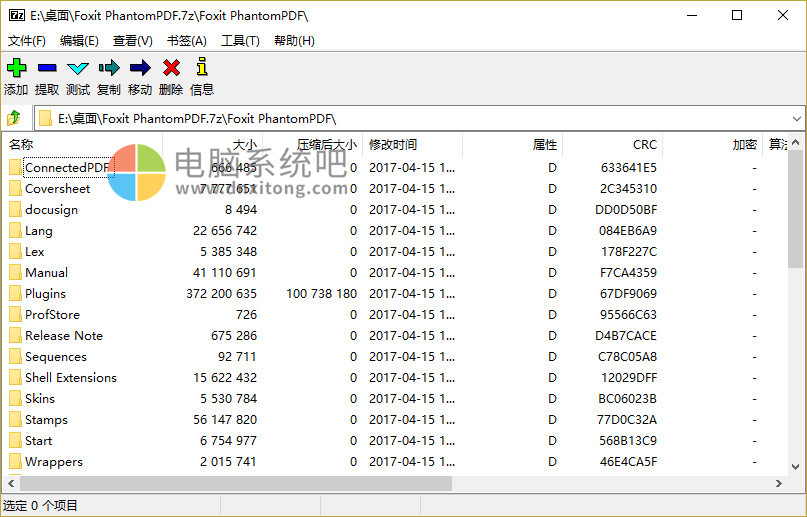Click the vertical scrollbar down arrow
The image size is (807, 517).
[x=795, y=467]
